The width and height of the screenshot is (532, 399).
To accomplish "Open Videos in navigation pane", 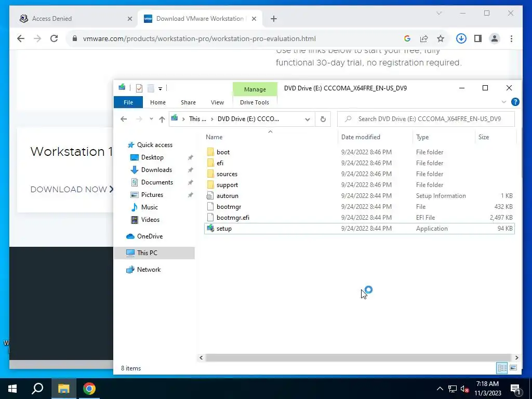I will click(150, 220).
